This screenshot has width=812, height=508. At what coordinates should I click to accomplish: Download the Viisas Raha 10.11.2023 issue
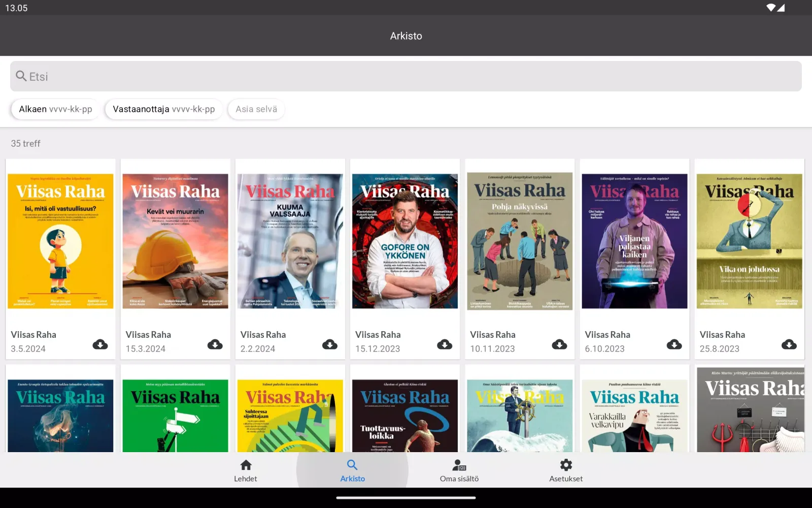click(x=559, y=344)
